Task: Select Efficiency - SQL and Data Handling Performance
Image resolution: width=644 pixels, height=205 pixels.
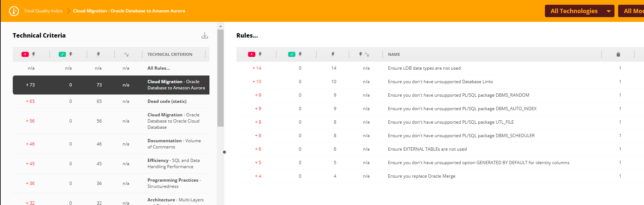Action: coord(173,163)
